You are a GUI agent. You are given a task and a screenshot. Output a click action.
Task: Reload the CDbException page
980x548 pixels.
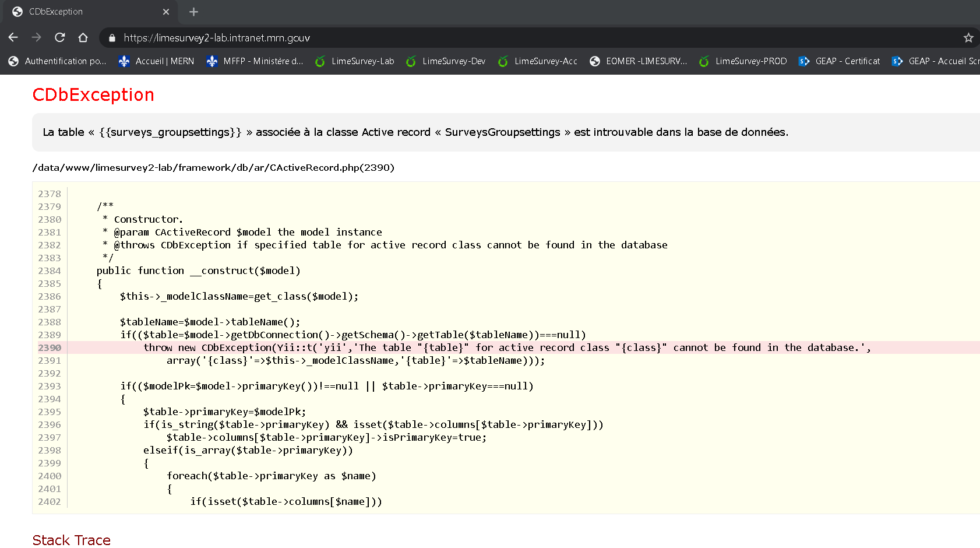(59, 37)
